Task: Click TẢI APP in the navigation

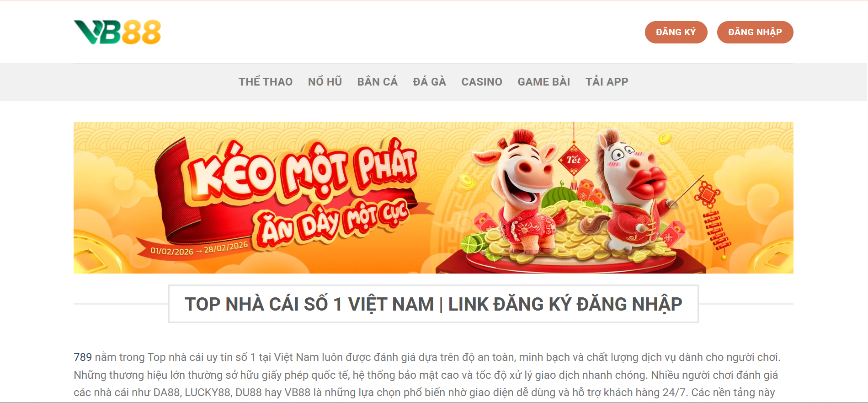Action: point(607,82)
